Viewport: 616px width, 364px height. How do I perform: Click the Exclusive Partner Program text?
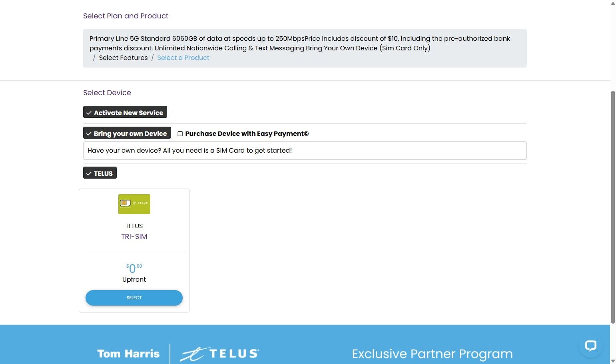(432, 354)
